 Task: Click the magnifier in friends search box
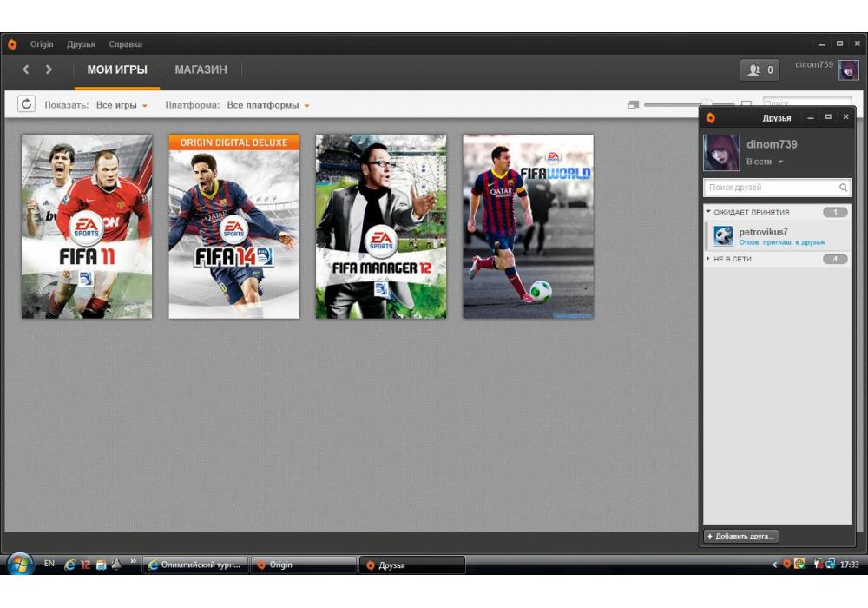(x=843, y=188)
